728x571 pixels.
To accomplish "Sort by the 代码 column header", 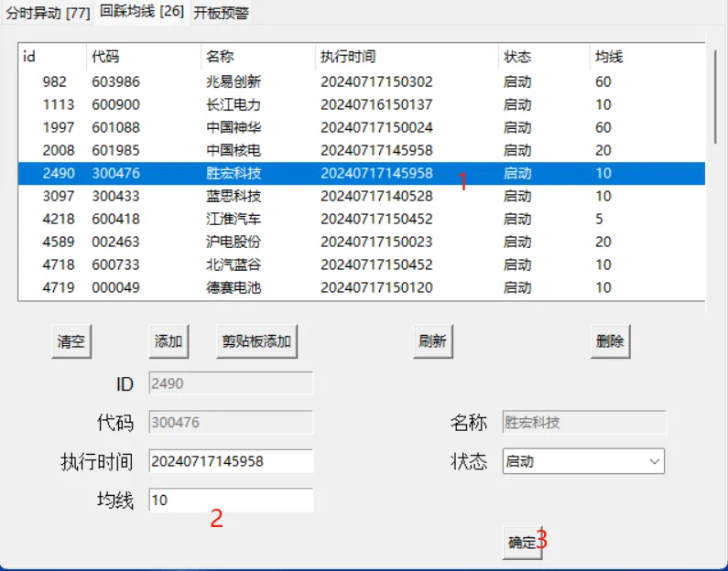I will point(144,57).
